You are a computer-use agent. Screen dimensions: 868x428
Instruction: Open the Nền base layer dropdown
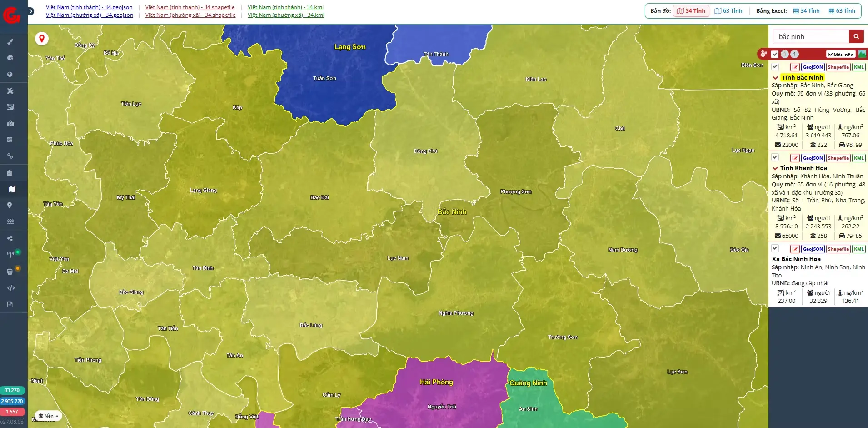click(49, 416)
